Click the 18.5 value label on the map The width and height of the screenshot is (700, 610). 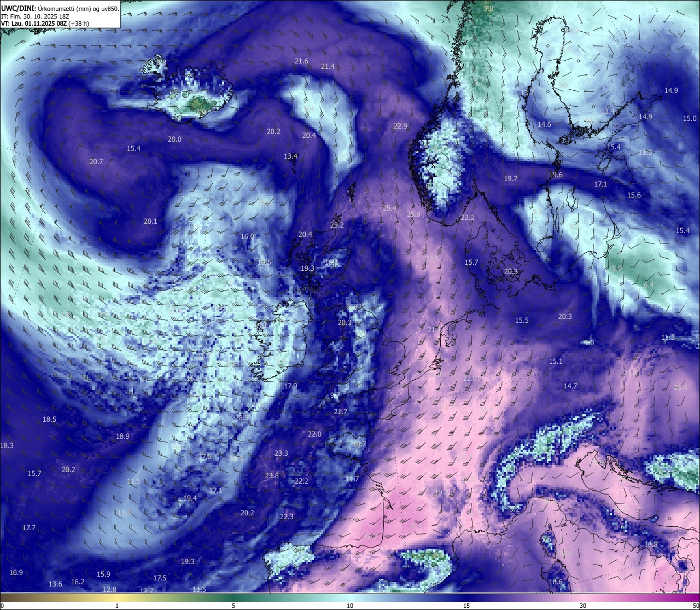49,420
